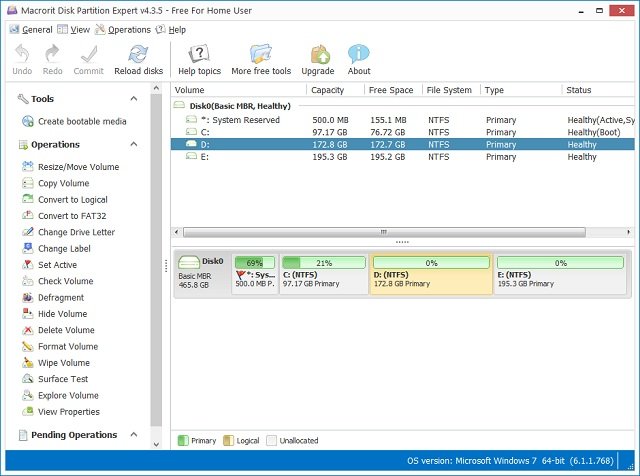Click sidebar scroll up arrow
640x476 pixels.
point(156,88)
